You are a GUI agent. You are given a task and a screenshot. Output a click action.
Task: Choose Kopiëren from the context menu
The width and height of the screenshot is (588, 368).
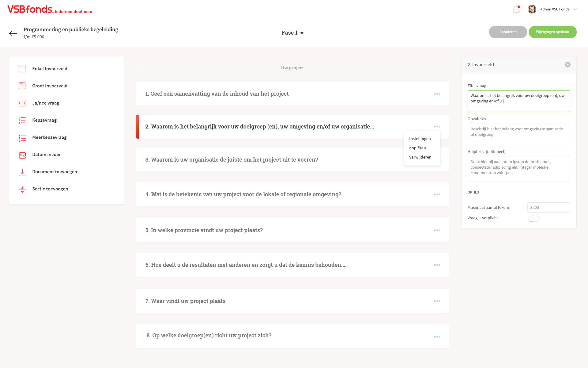(417, 148)
